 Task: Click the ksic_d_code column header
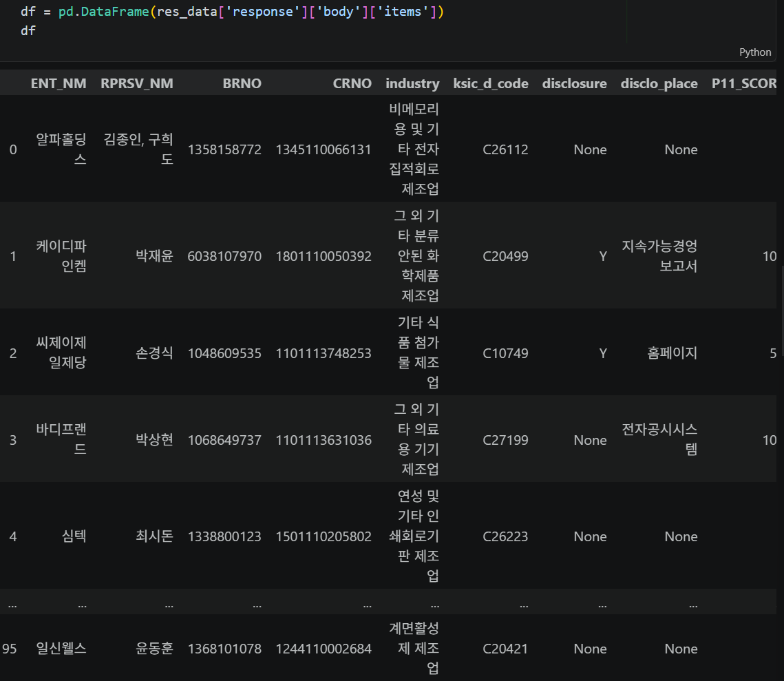point(491,83)
